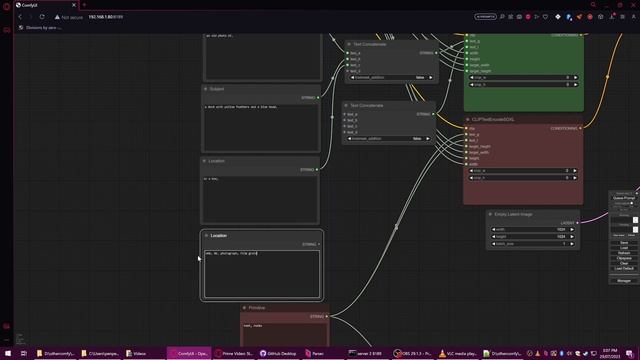640x360 pixels.
Task: Click the Subject node STRING output dot
Action: (x=318, y=98)
